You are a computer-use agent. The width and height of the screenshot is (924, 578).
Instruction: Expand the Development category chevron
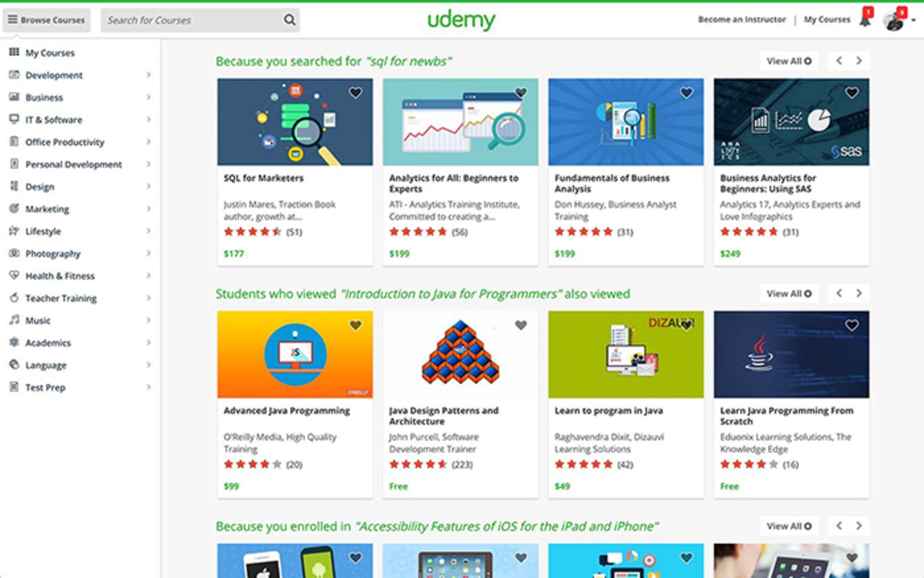point(149,75)
